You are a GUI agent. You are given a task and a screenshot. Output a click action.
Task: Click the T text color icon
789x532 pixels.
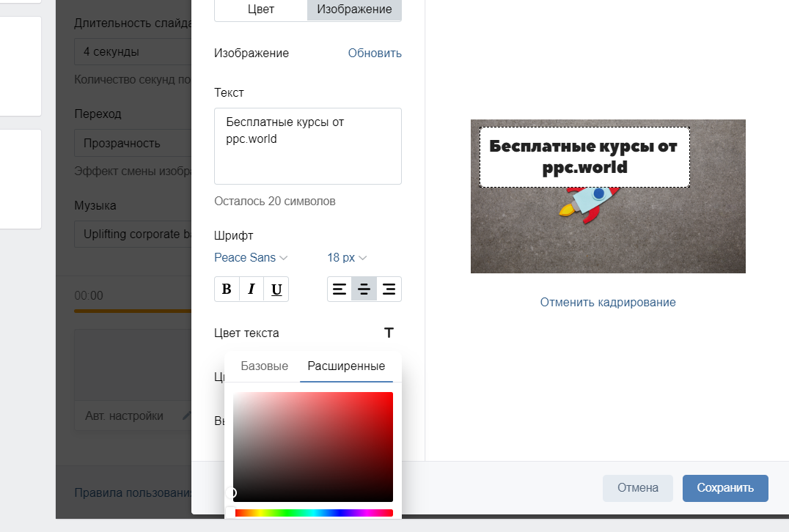(x=389, y=333)
